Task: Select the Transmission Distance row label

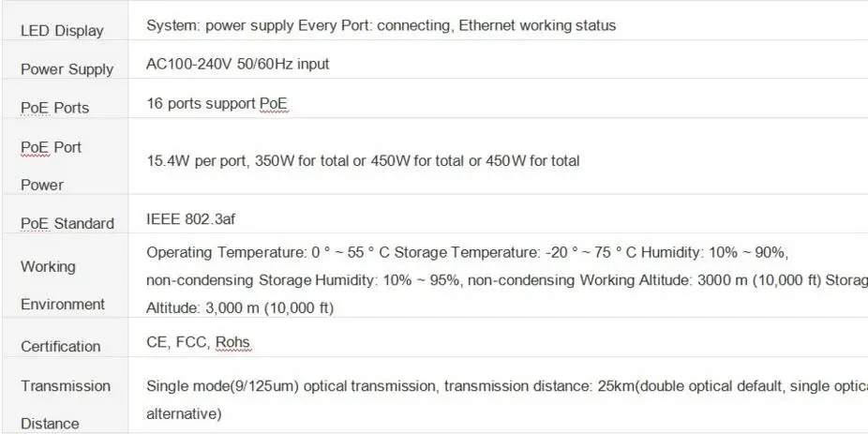Action: pos(65,404)
